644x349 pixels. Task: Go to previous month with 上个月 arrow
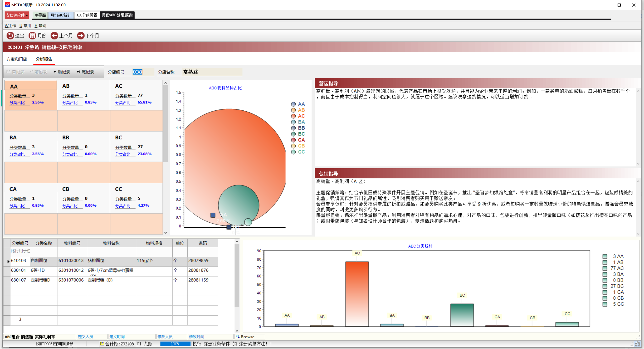(54, 36)
